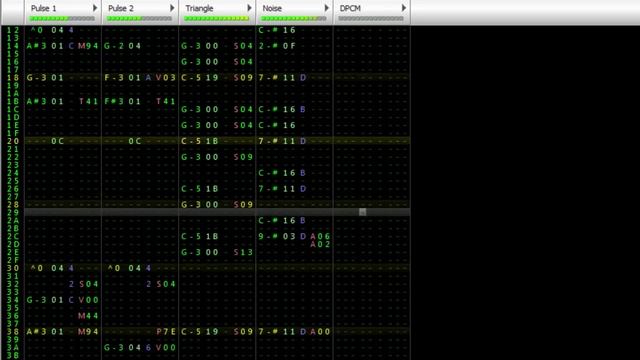Select P7E effect in Pulse 2 row 38
Image resolution: width=640 pixels, height=360 pixels.
[x=165, y=332]
